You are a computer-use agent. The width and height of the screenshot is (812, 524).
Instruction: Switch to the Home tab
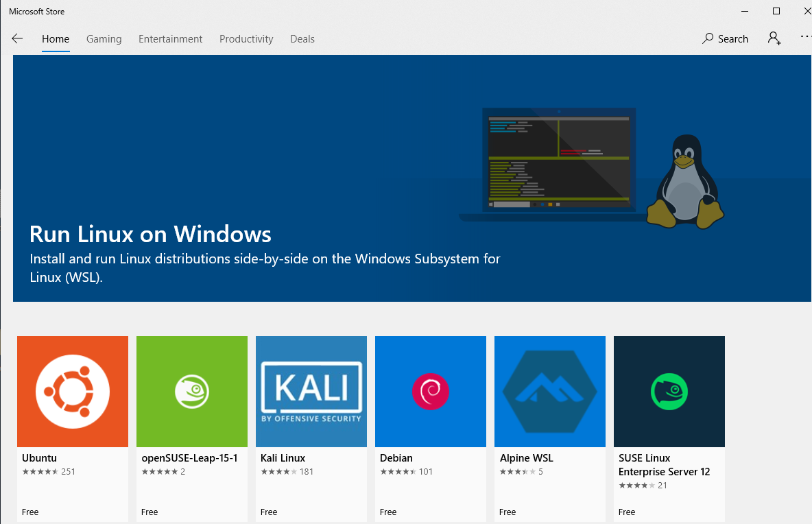[x=56, y=39]
